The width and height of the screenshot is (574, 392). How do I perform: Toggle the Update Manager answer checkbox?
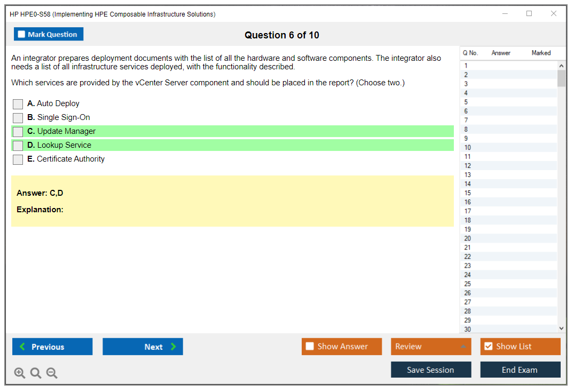(x=18, y=132)
